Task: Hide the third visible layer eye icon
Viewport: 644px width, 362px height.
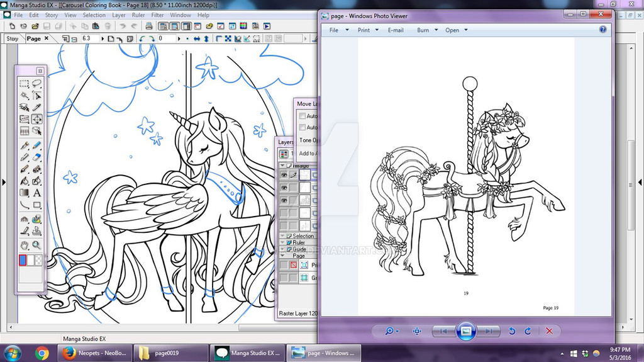Action: (284, 200)
